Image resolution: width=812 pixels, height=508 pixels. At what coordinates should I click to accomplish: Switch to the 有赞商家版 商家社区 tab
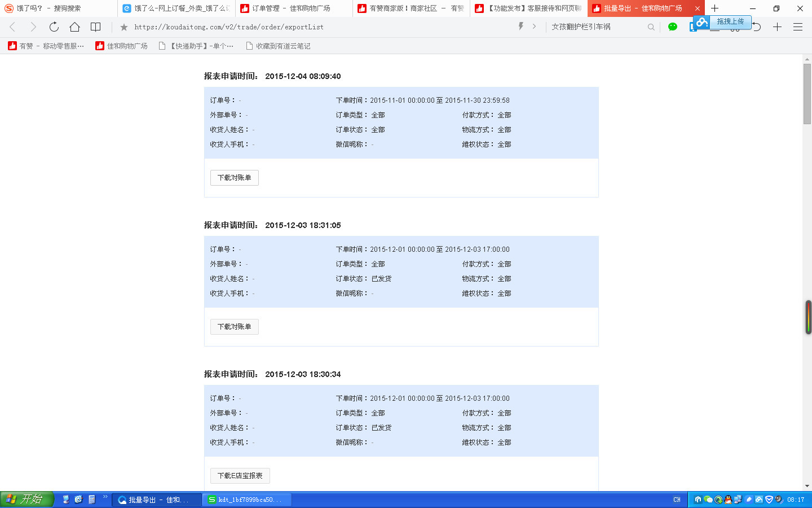pyautogui.click(x=411, y=8)
